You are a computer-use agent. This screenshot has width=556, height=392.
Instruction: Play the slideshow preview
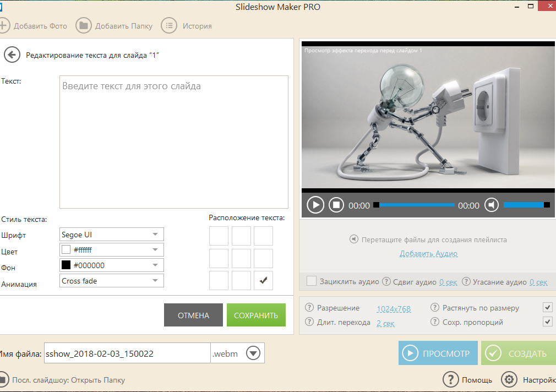point(315,205)
